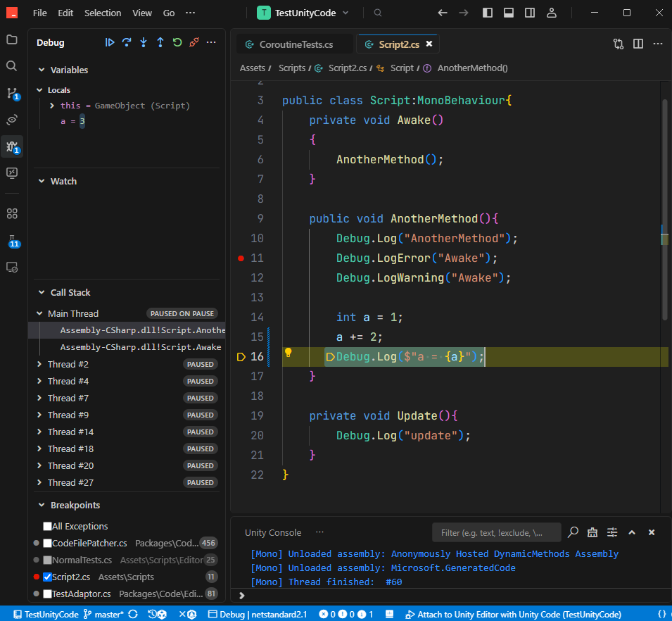Collapse the Locals scope
The height and width of the screenshot is (621, 672).
39,90
